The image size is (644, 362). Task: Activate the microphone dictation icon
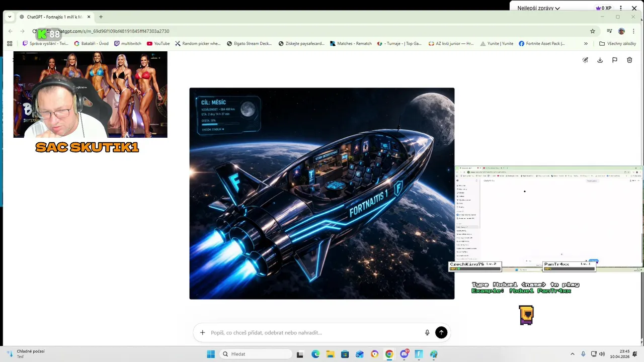click(427, 332)
